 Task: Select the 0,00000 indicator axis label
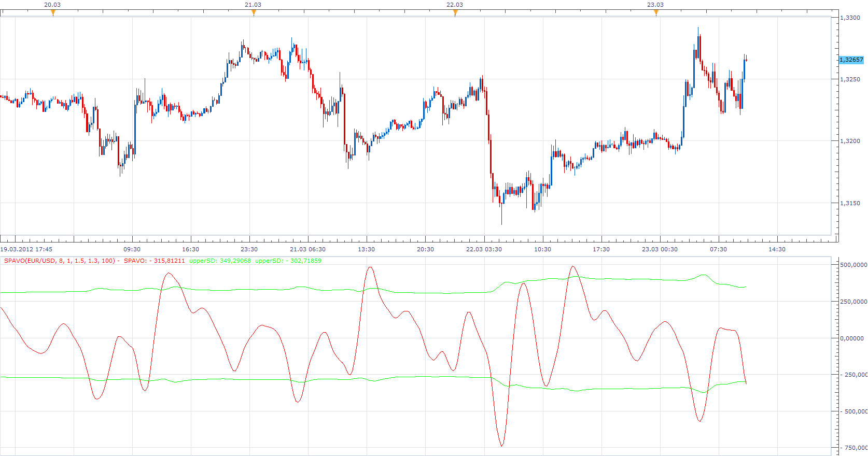tap(852, 338)
